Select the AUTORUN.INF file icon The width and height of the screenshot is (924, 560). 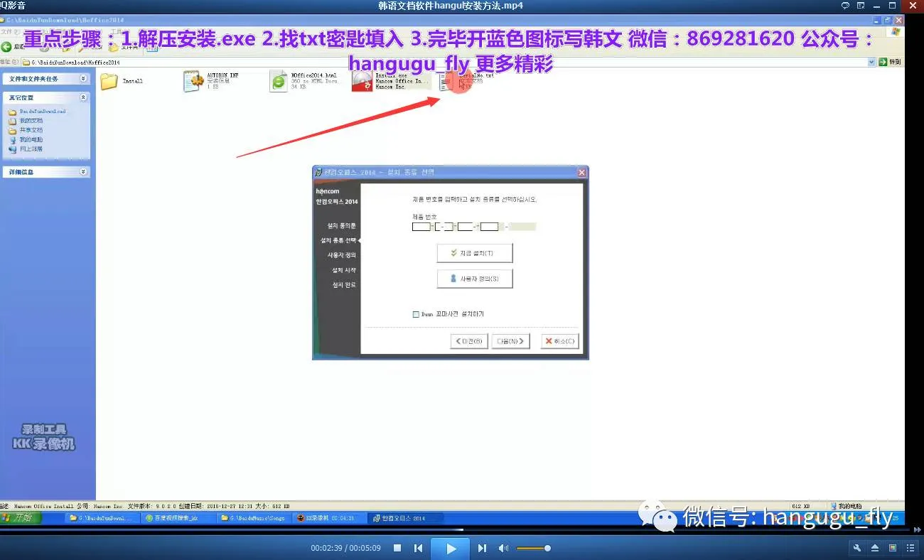point(193,81)
